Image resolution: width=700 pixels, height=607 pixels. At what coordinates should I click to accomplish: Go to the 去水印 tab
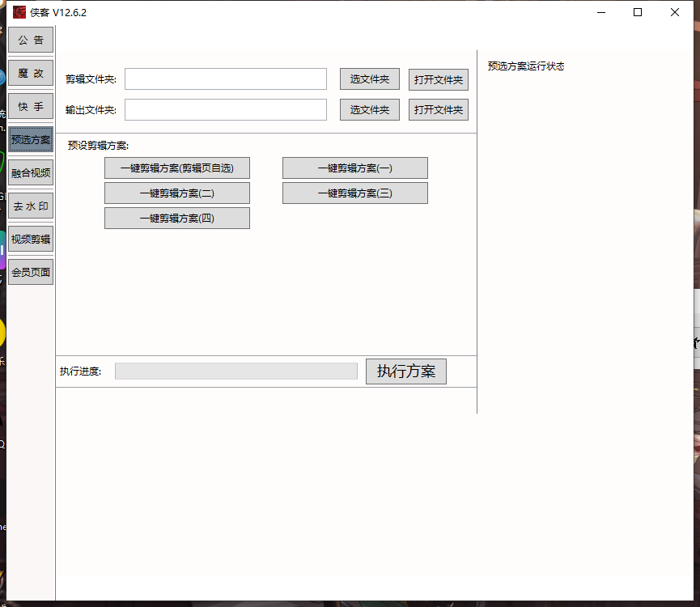point(31,206)
